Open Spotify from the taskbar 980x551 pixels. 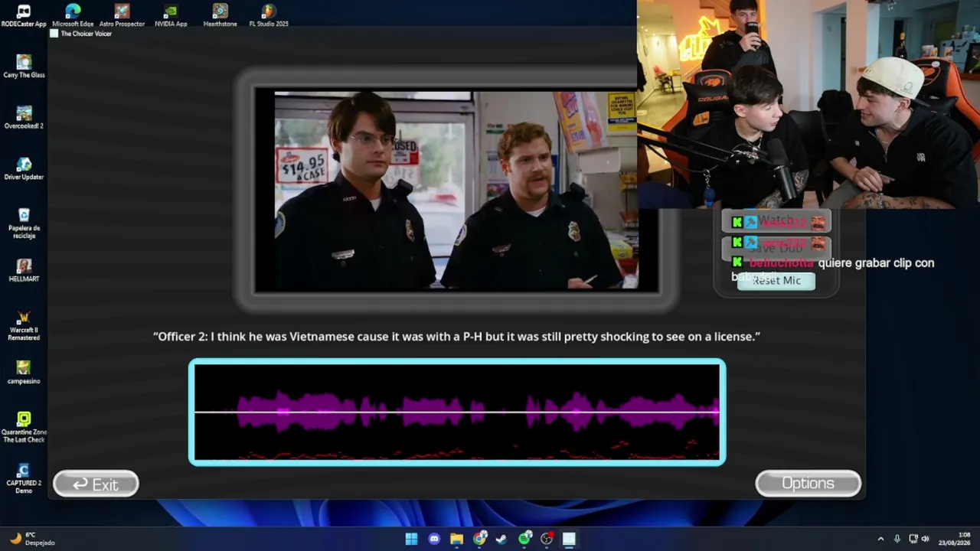524,539
